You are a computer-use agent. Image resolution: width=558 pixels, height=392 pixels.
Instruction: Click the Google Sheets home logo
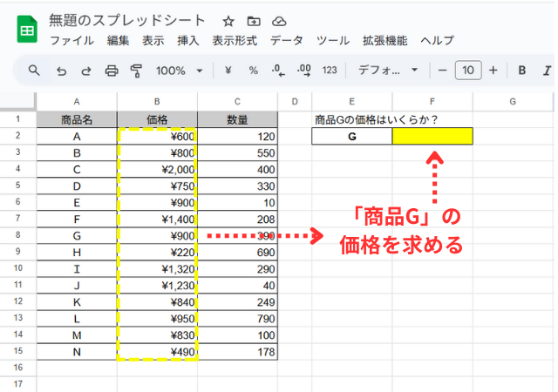click(x=27, y=29)
